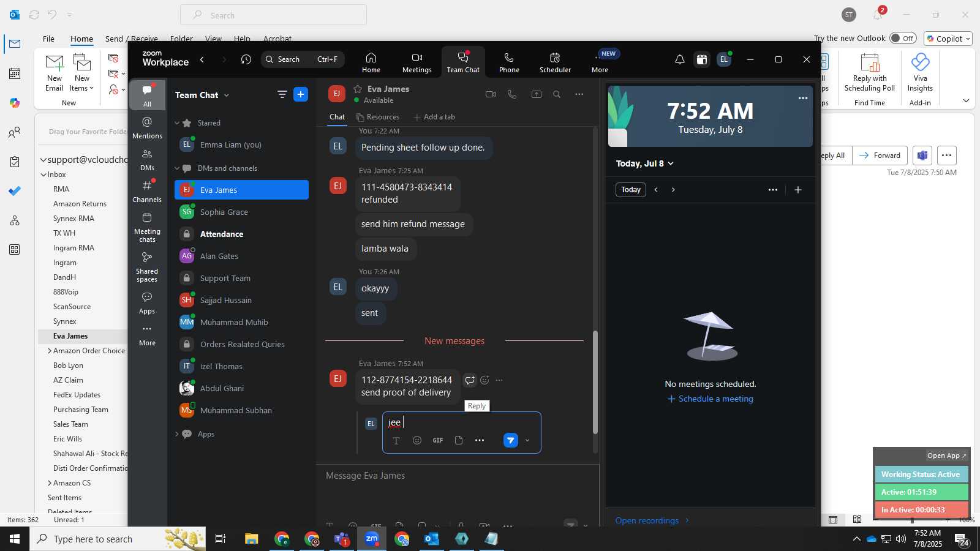The height and width of the screenshot is (551, 980).
Task: Attach a file in reply box
Action: pyautogui.click(x=459, y=440)
